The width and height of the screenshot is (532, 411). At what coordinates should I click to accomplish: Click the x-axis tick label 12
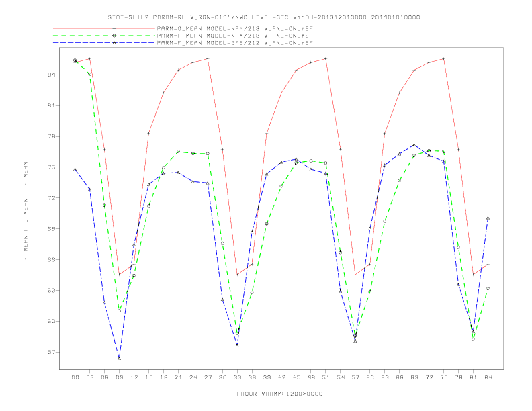pos(134,377)
